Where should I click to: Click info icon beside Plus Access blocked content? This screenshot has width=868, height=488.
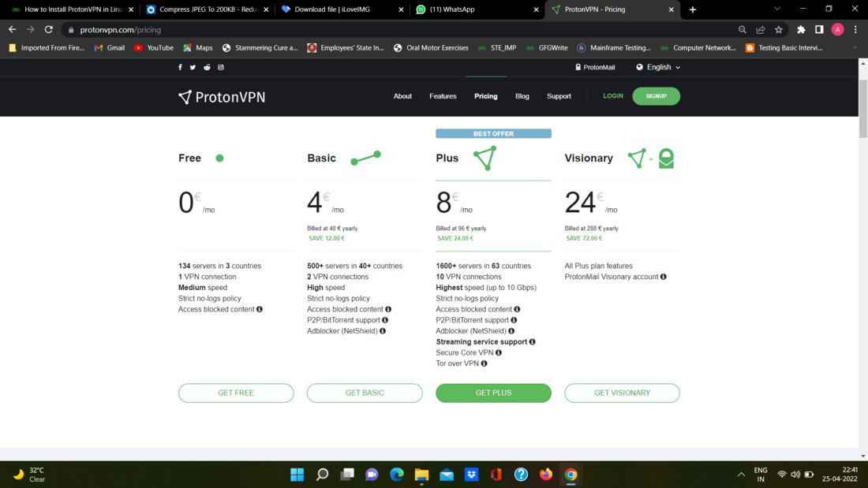pos(517,309)
